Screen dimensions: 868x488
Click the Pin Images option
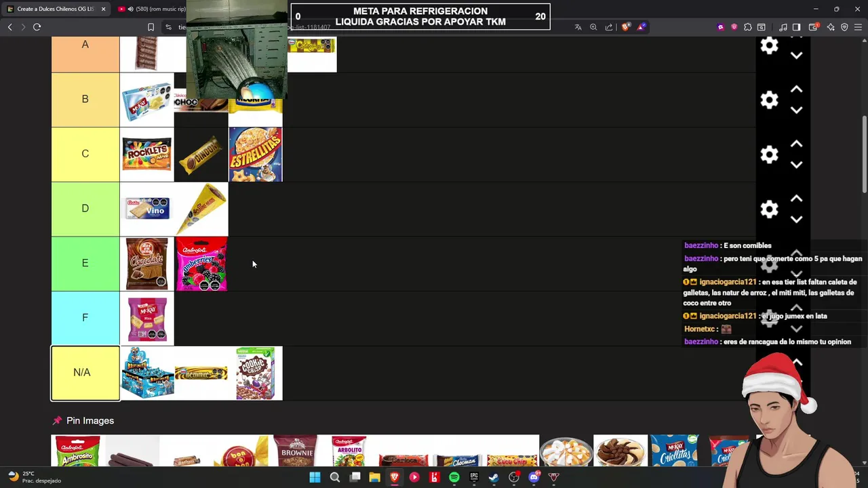(83, 421)
